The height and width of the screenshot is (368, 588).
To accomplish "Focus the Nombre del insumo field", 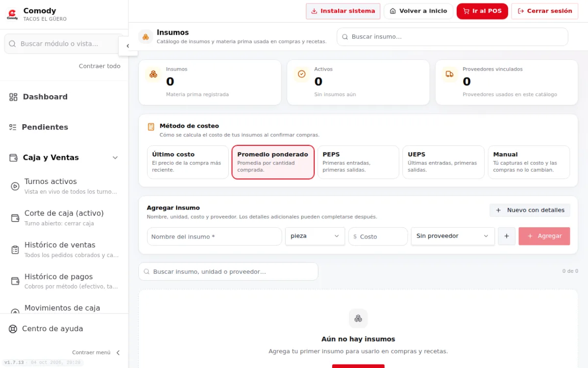I will (214, 236).
